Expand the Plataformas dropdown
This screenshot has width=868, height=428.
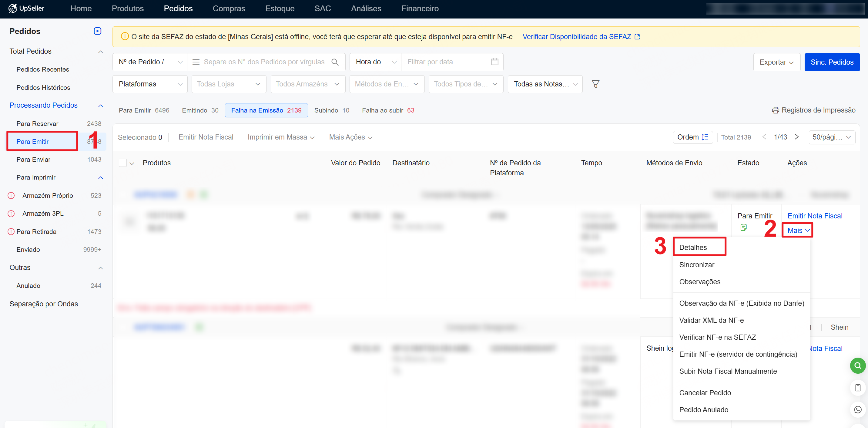pyautogui.click(x=150, y=84)
